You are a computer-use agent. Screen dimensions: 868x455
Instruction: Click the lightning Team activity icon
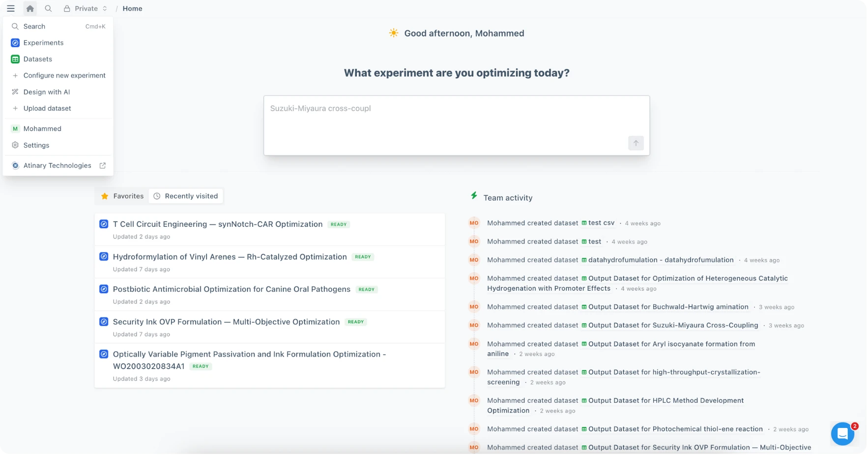(x=474, y=196)
